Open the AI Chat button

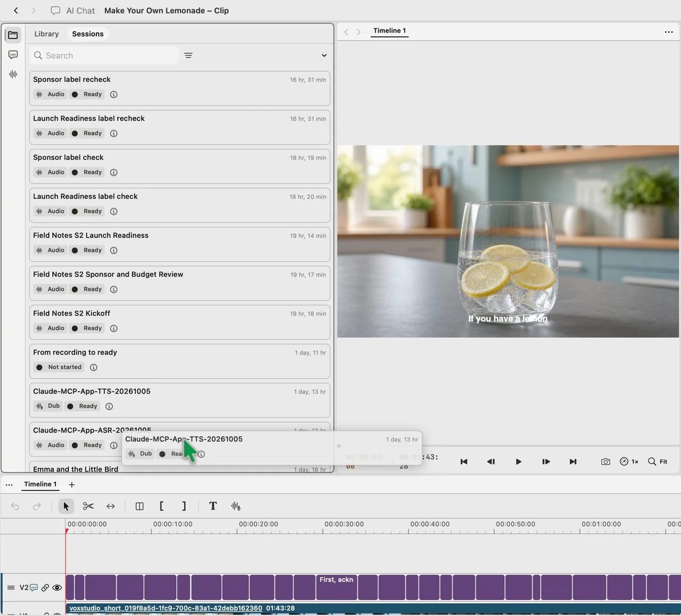tap(73, 11)
